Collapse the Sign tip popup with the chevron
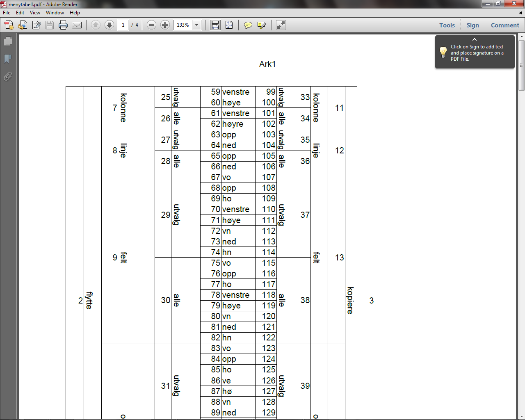Image resolution: width=525 pixels, height=420 pixels. tap(475, 40)
